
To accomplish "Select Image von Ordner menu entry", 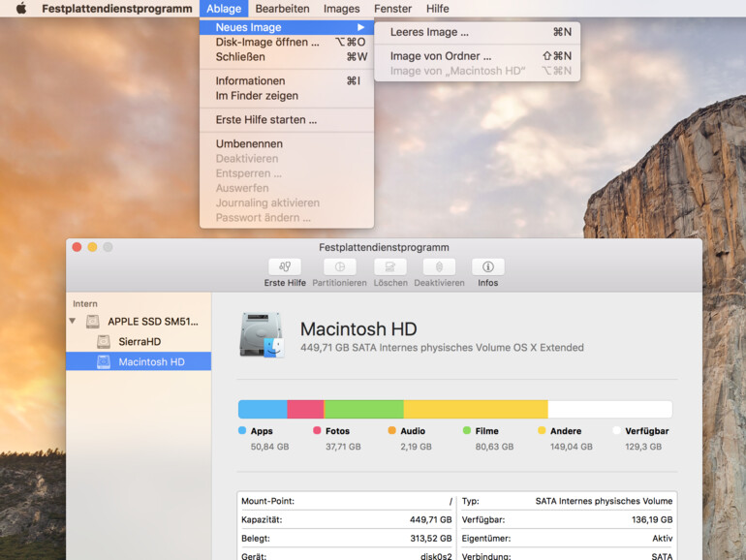I will click(x=440, y=56).
